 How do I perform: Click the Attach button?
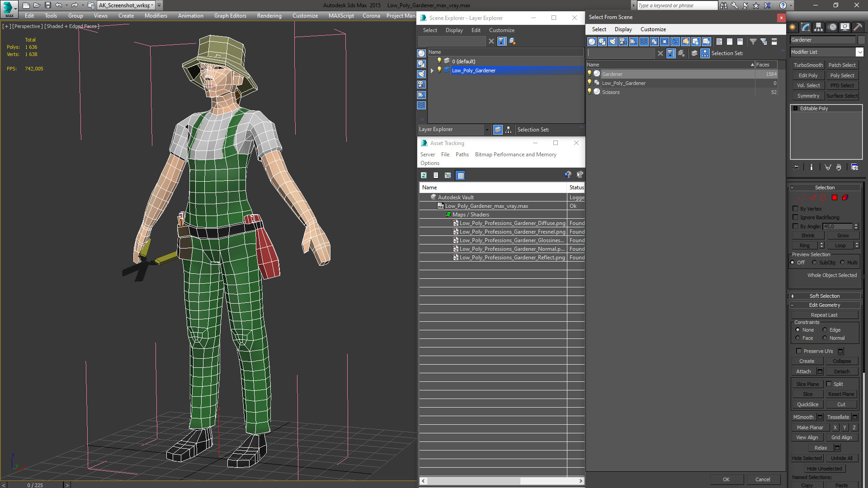point(803,371)
